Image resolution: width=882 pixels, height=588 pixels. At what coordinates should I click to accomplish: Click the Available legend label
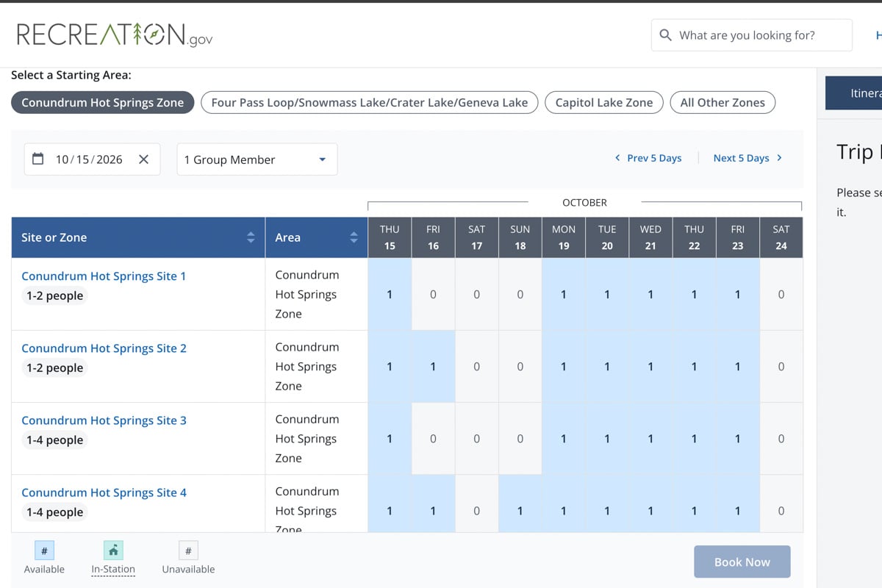click(x=44, y=570)
